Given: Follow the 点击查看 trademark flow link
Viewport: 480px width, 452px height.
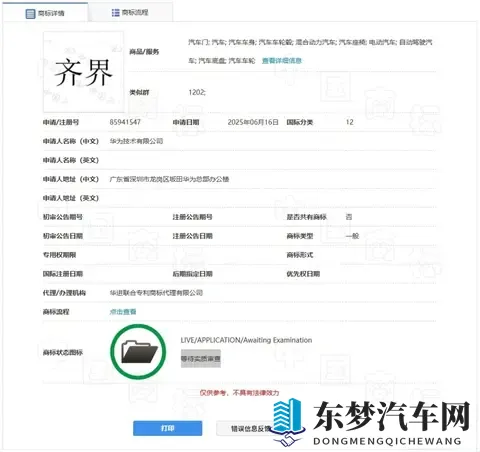Looking at the screenshot, I should (123, 312).
